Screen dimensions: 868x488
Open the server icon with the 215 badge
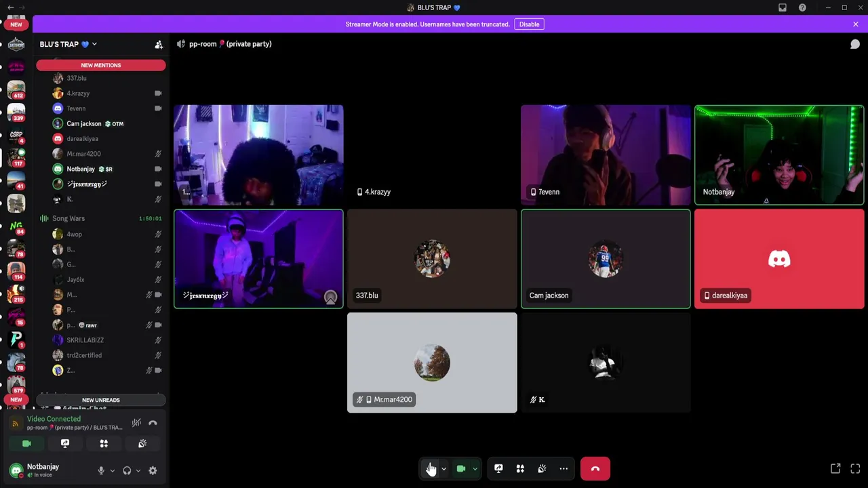(x=16, y=293)
